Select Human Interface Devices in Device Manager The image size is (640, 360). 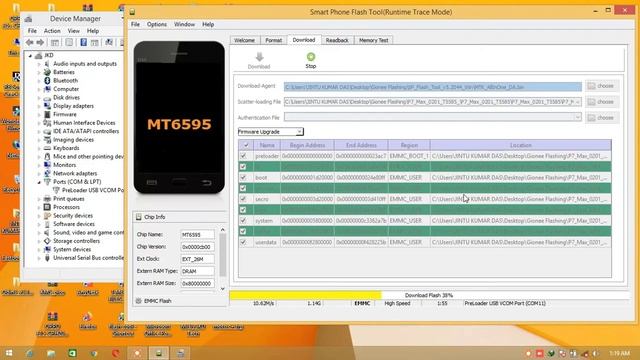84,123
